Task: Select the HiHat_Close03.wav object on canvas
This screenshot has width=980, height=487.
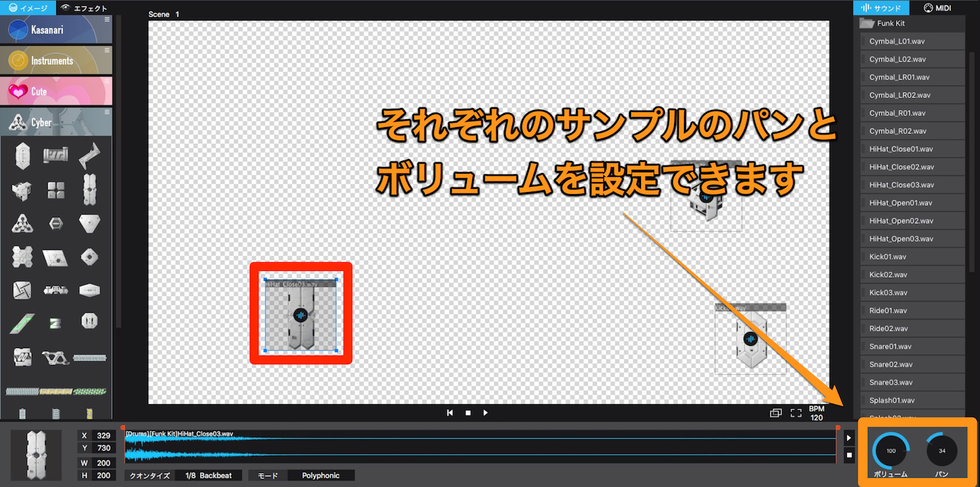Action: (301, 315)
